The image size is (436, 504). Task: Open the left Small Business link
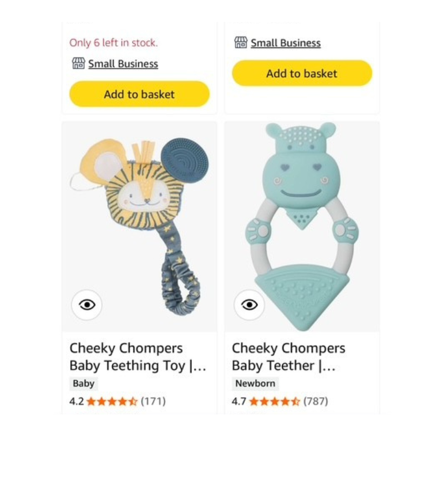123,64
